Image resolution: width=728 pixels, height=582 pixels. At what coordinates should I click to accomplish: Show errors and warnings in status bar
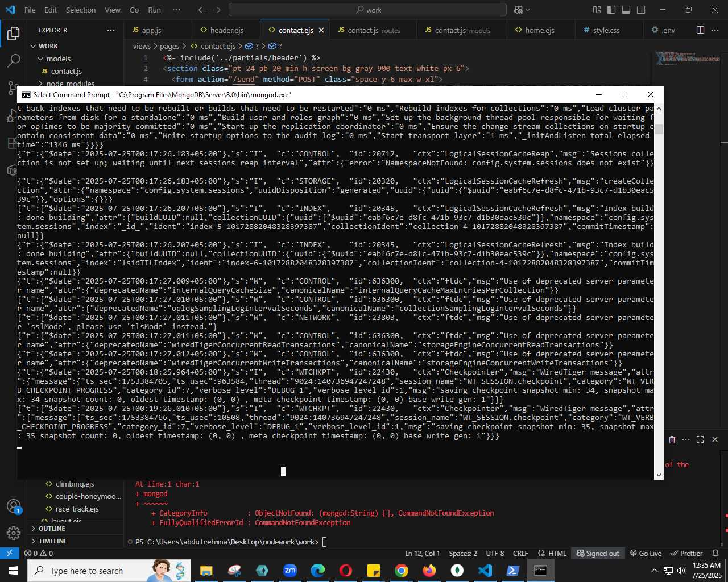tap(38, 553)
